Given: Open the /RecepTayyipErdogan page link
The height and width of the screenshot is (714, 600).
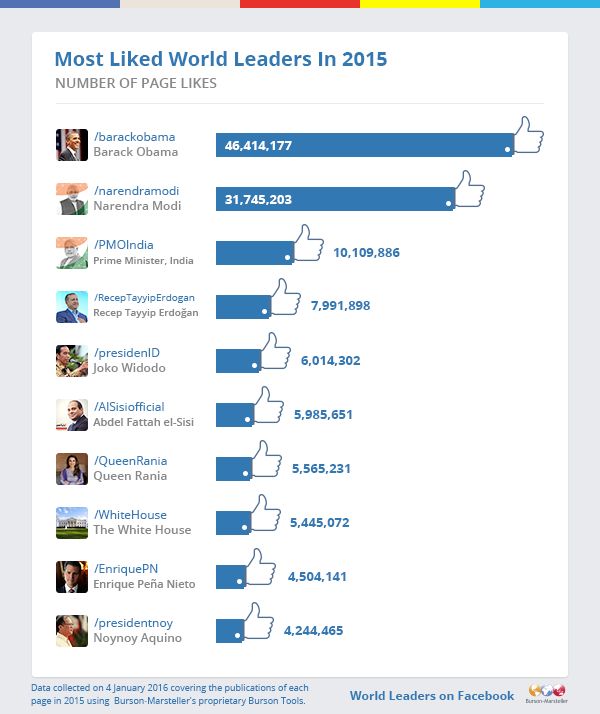Looking at the screenshot, I should tap(143, 298).
